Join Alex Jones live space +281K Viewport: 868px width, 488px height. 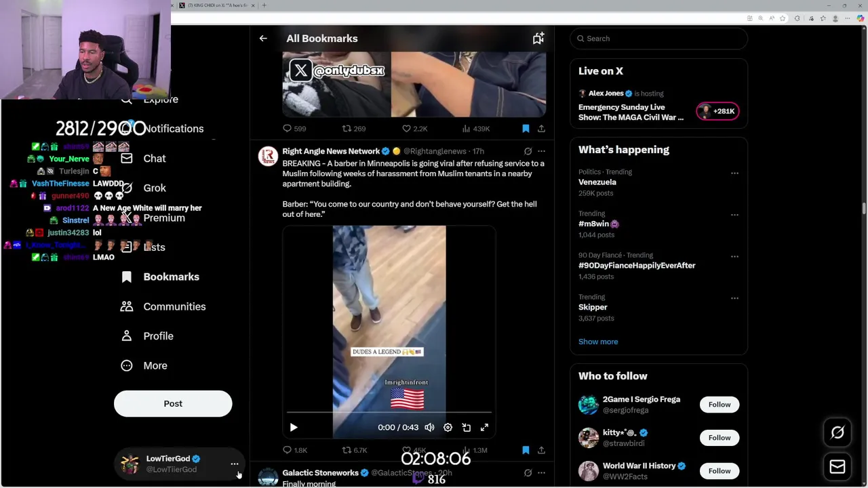717,111
